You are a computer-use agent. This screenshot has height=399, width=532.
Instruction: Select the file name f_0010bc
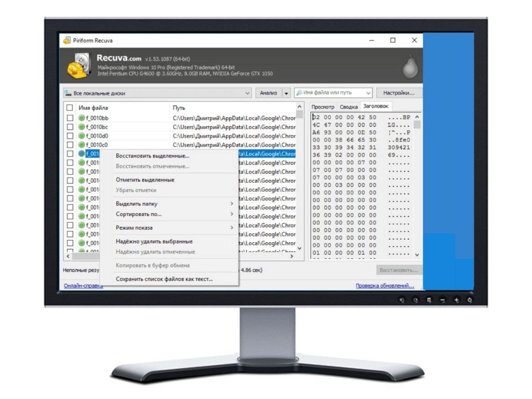pyautogui.click(x=97, y=127)
